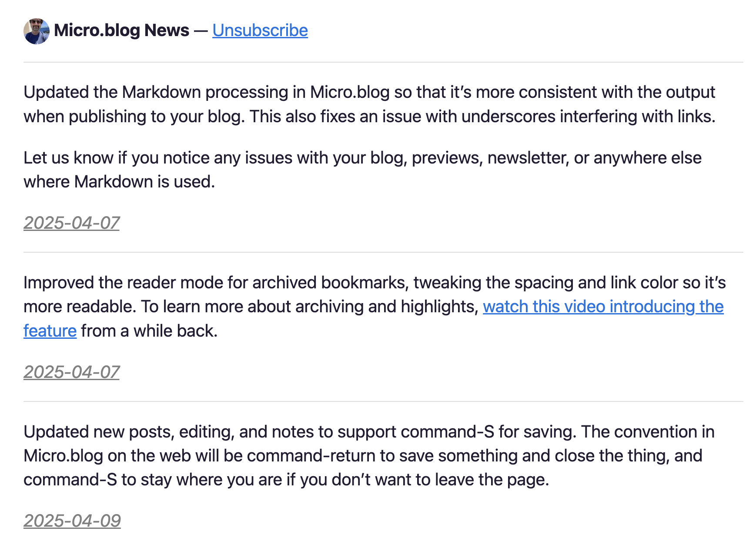
Task: Click the dash between the title and Unsubscribe
Action: [x=201, y=31]
